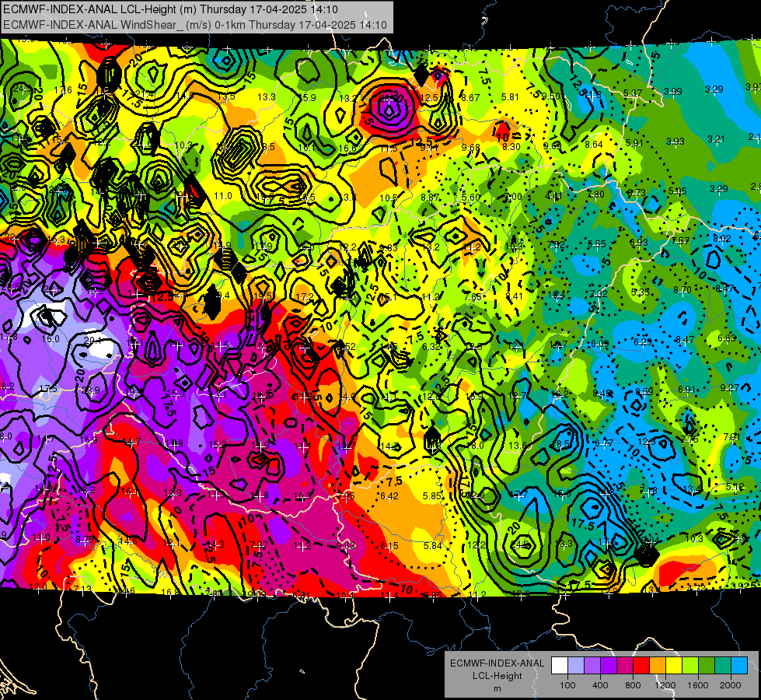The image size is (761, 700).
Task: Select the 5.85 shear value
Action: click(x=432, y=496)
